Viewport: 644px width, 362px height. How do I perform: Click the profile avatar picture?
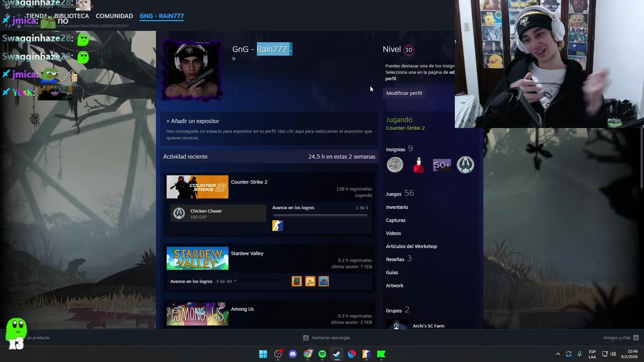point(191,70)
